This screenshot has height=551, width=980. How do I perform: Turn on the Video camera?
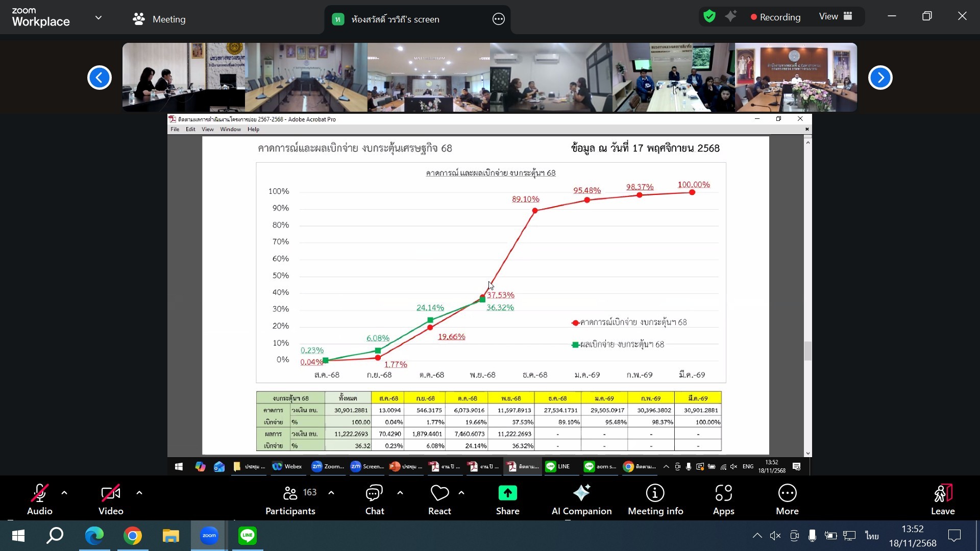click(111, 493)
